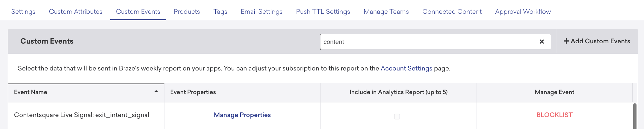Click Add Custom Events button
Viewport: 644px width, 129px height.
597,41
